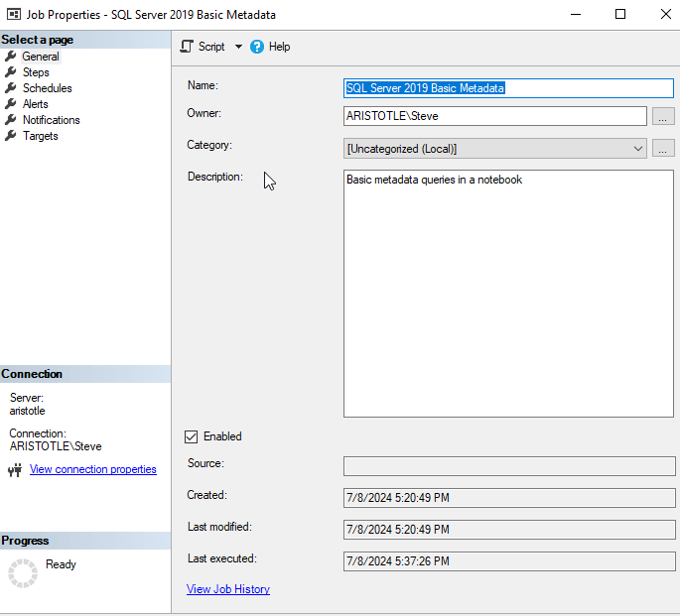Click the wrench icon next to General
680x616 pixels.
tap(11, 57)
